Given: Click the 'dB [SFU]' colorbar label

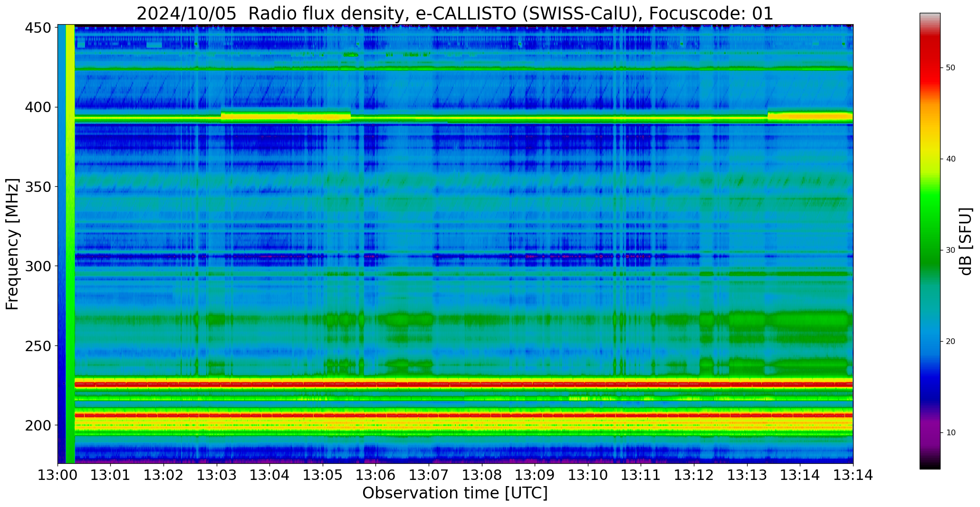Looking at the screenshot, I should 966,241.
